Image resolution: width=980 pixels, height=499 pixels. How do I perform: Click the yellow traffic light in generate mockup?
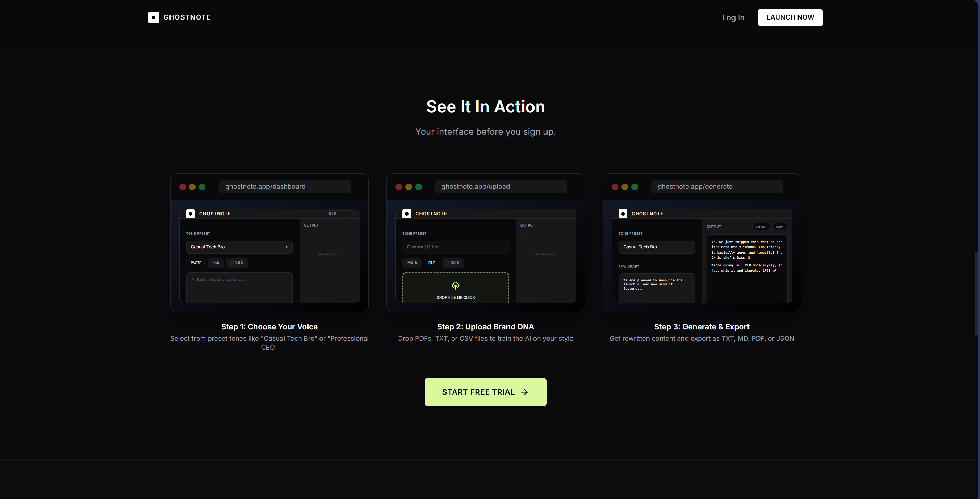[x=625, y=187]
